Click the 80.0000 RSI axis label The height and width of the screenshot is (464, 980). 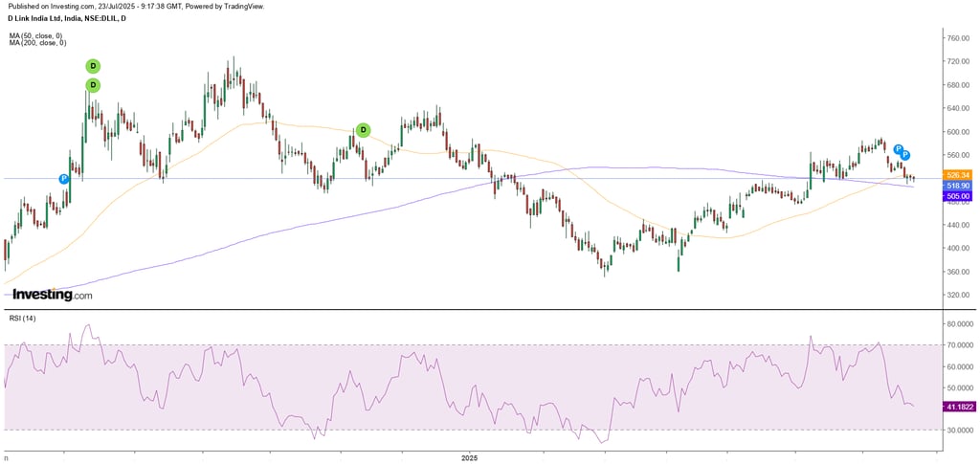(x=959, y=324)
